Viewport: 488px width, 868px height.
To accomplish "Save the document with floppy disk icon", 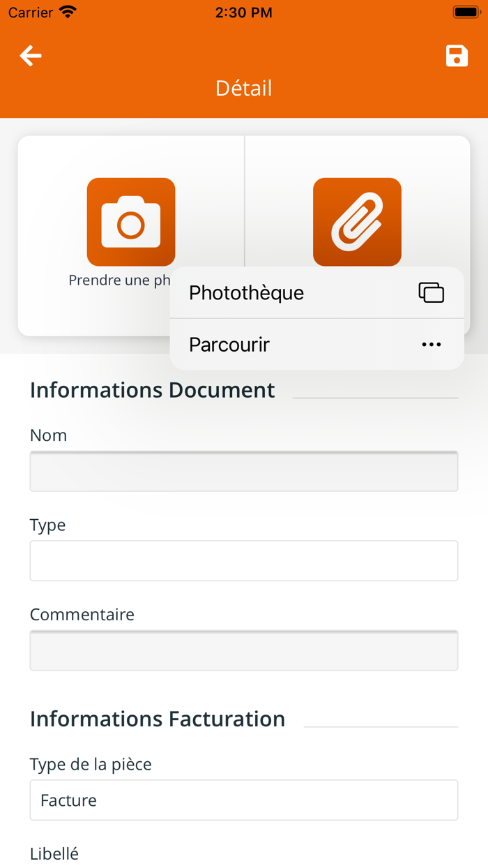I will (457, 56).
